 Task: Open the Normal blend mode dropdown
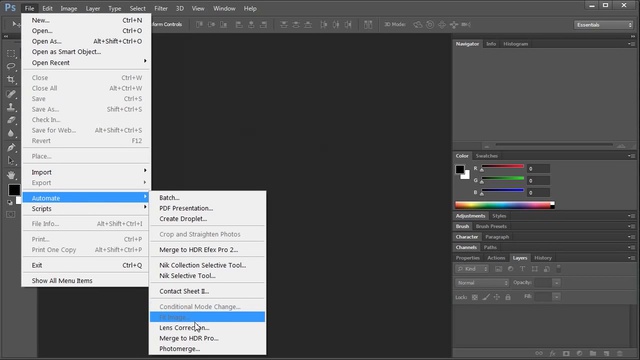(x=482, y=282)
